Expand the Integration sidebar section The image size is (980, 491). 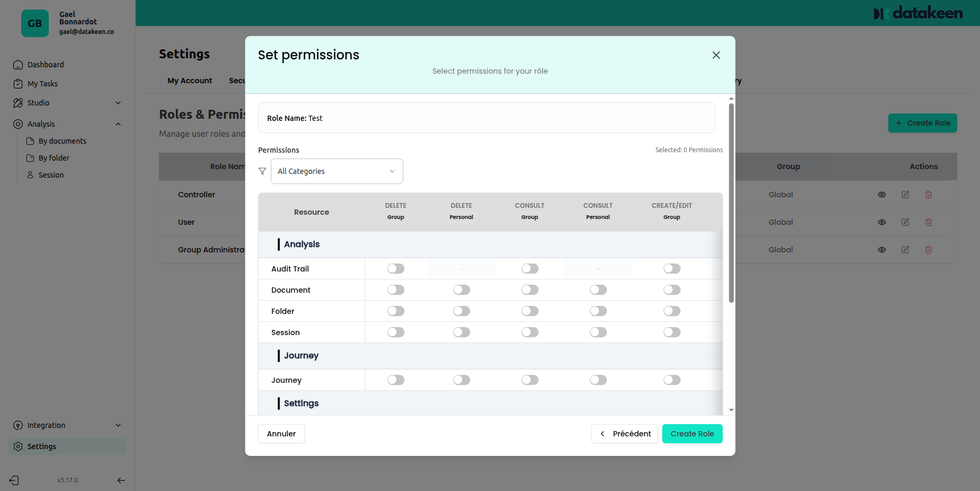(x=118, y=425)
